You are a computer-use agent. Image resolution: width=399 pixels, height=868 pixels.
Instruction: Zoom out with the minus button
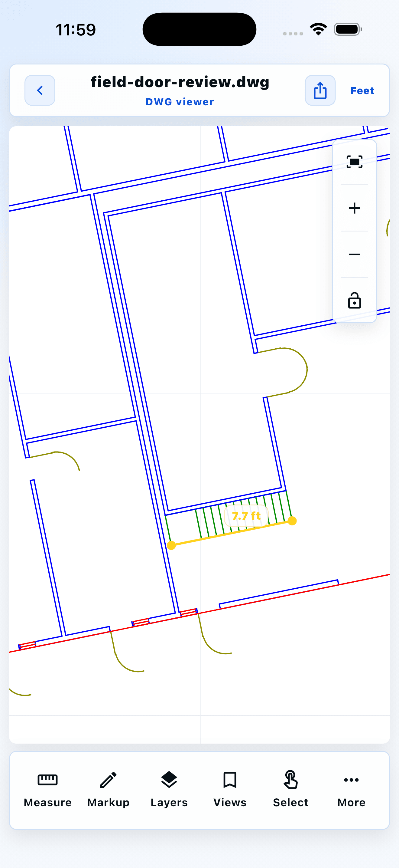pos(354,255)
